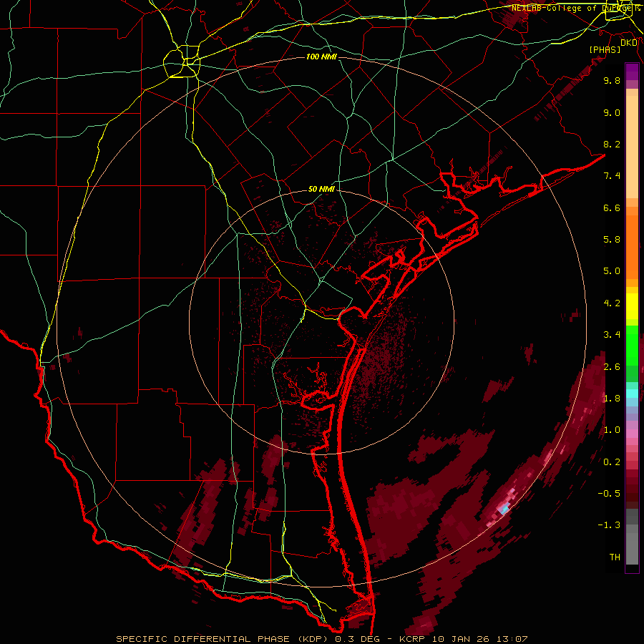
Task: Click the [PHAS] units label above color bar
Action: [605, 50]
